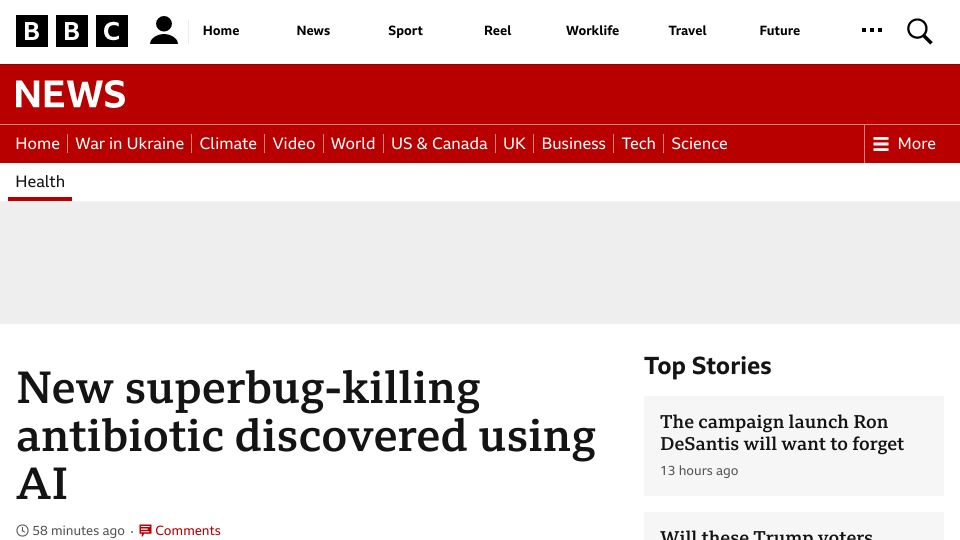Screen dimensions: 960x540
Task: Click the 58 minutes ago timestamp
Action: click(x=78, y=531)
